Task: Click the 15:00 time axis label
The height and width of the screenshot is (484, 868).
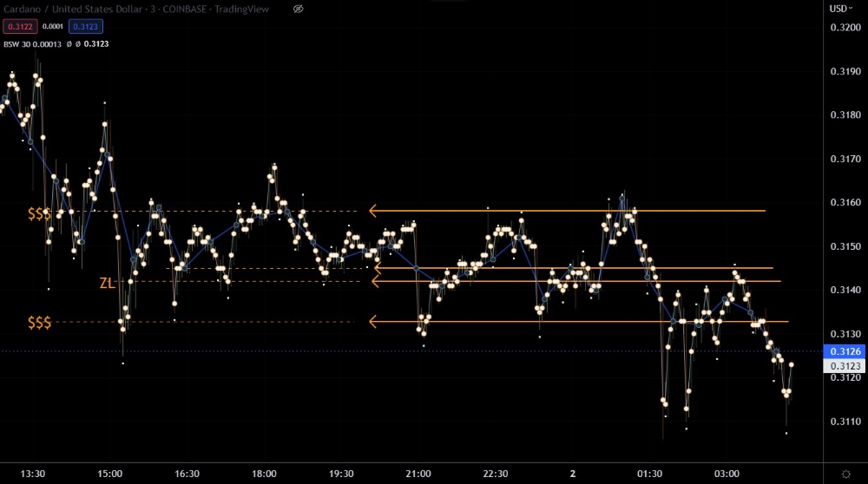Action: [x=109, y=474]
